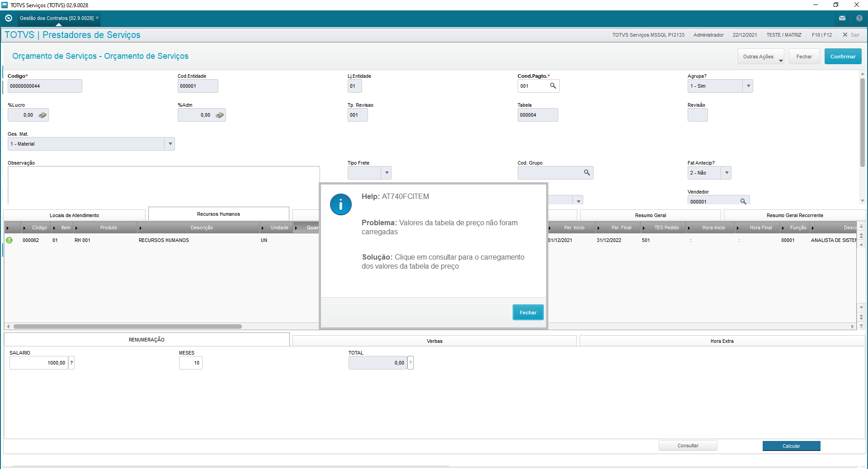
Task: Open Resumo Geral Recorrente tab
Action: (x=794, y=215)
